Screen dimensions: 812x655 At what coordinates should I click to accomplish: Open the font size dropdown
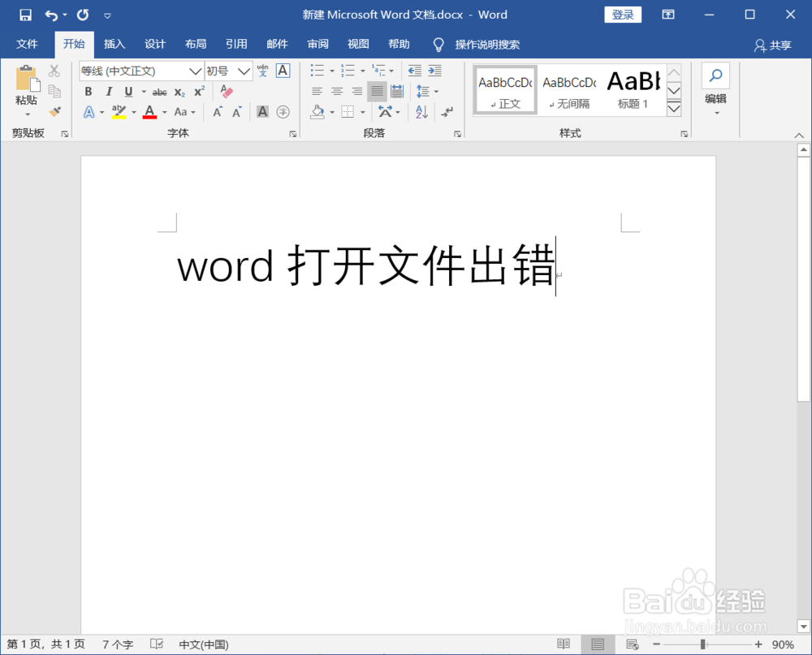[x=242, y=71]
